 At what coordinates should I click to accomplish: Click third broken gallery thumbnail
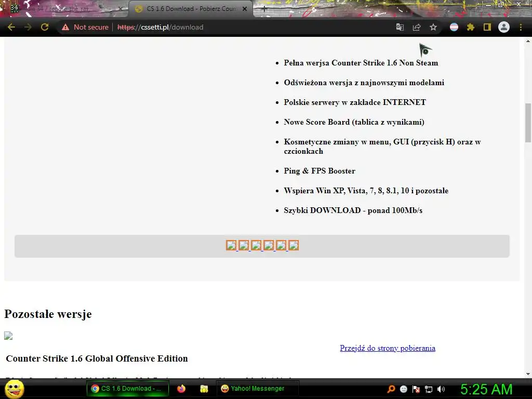[256, 245]
